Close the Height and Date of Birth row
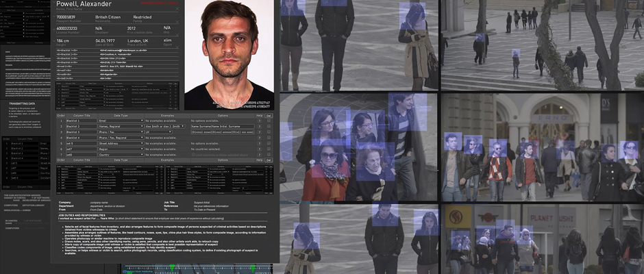644x274 pixels. pyautogui.click(x=177, y=47)
